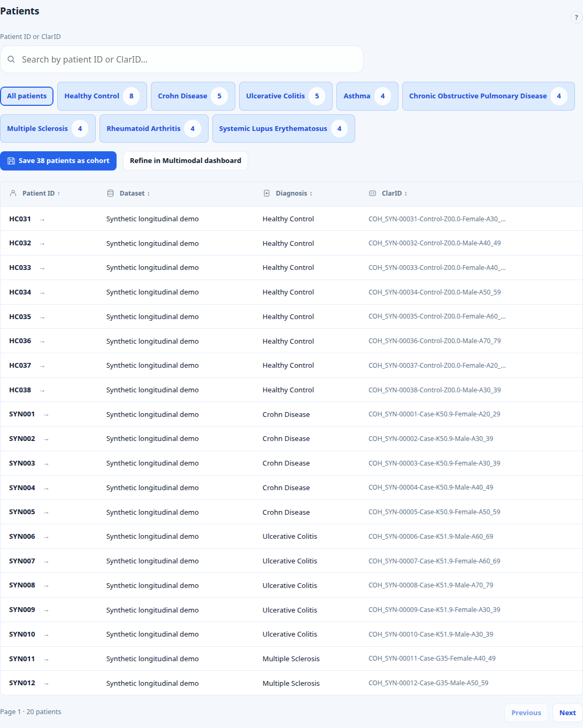The image size is (583, 728).
Task: Click the arrow icon next to HC036
Action: click(x=42, y=342)
